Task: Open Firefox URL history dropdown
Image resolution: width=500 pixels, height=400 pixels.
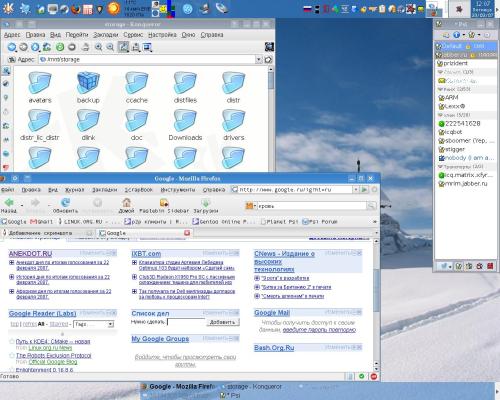Action: click(356, 189)
